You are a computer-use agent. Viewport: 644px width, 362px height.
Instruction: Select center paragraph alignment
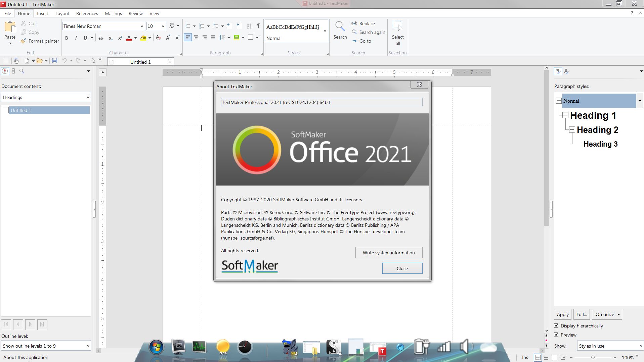(x=196, y=37)
